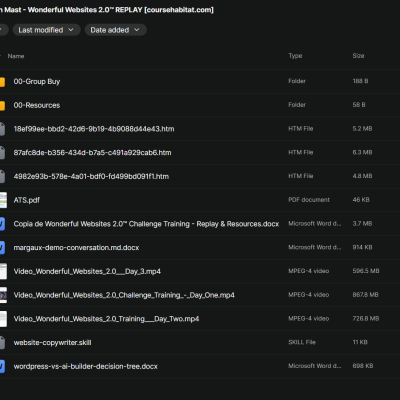Screen dimensions: 400x400
Task: Select the Training___Day_Two.mp4 file name
Action: (106, 319)
